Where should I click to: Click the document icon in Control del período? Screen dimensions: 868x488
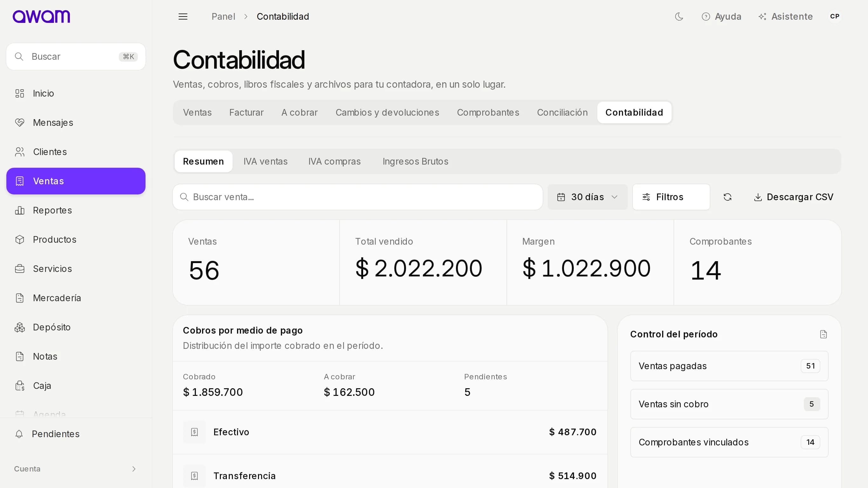[x=823, y=334]
